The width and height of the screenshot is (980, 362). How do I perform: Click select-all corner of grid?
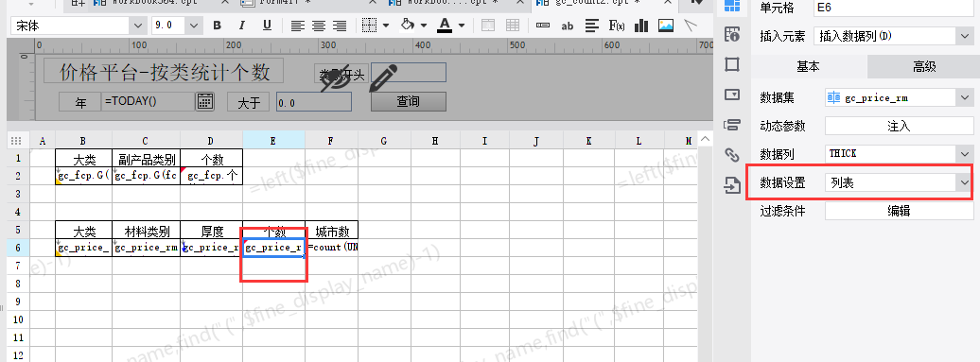pyautogui.click(x=18, y=141)
